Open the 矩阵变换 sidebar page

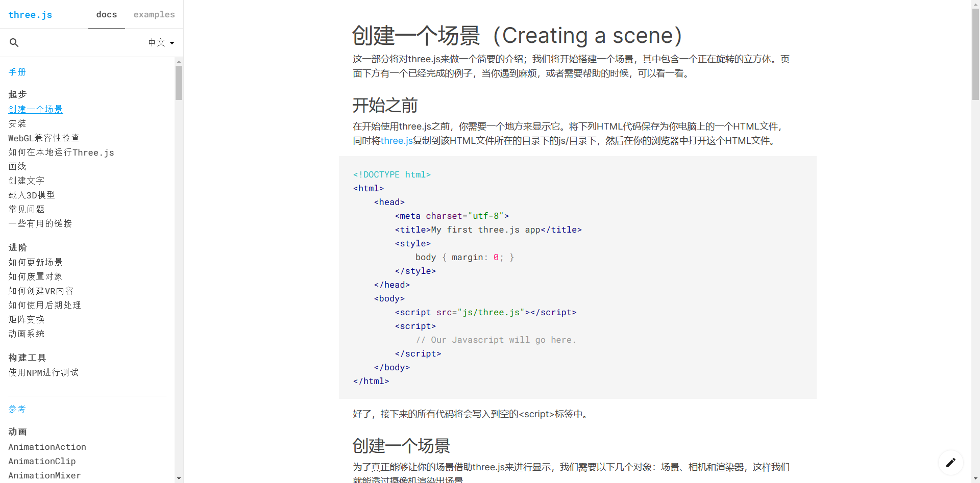[x=27, y=319]
